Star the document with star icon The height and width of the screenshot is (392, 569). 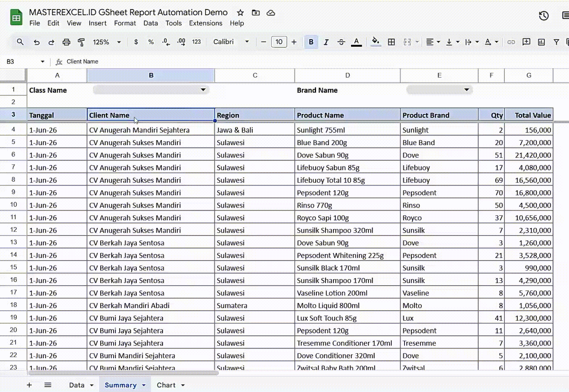[240, 13]
